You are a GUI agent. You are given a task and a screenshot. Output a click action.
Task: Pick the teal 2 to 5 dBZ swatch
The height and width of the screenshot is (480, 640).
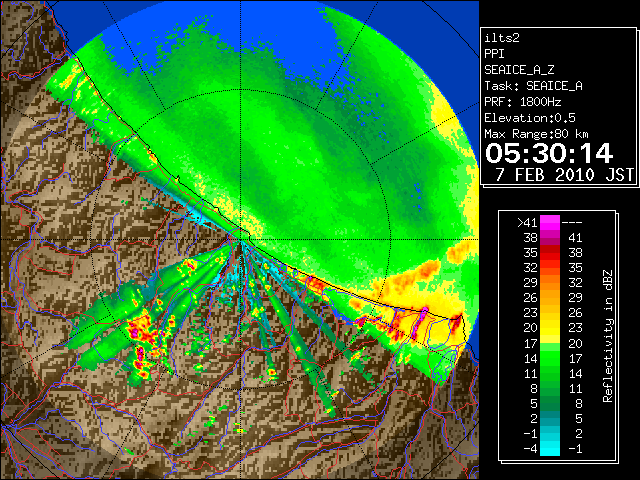click(x=550, y=418)
